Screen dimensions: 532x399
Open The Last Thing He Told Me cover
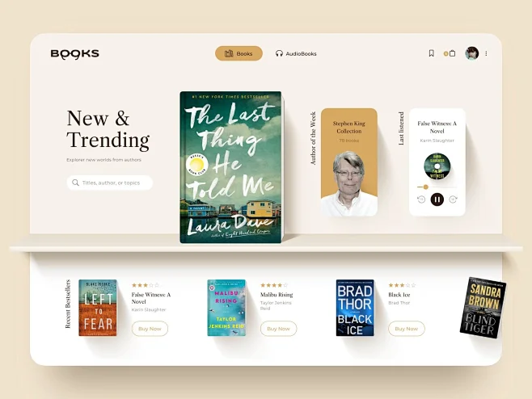point(230,167)
